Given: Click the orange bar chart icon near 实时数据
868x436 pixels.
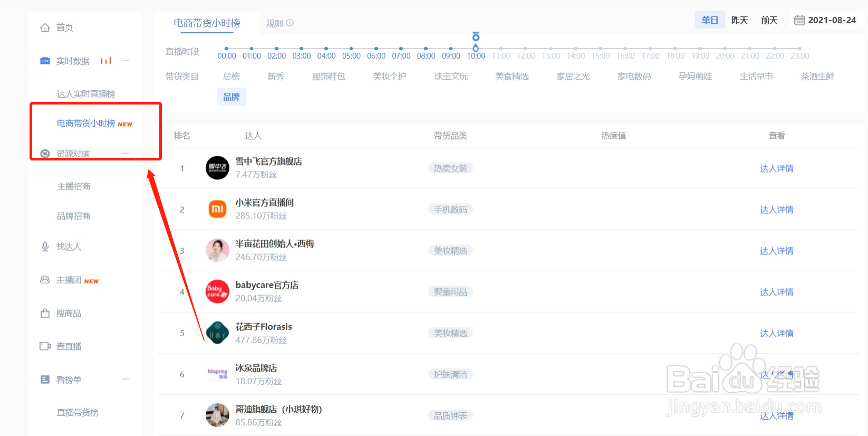Looking at the screenshot, I should pos(106,61).
